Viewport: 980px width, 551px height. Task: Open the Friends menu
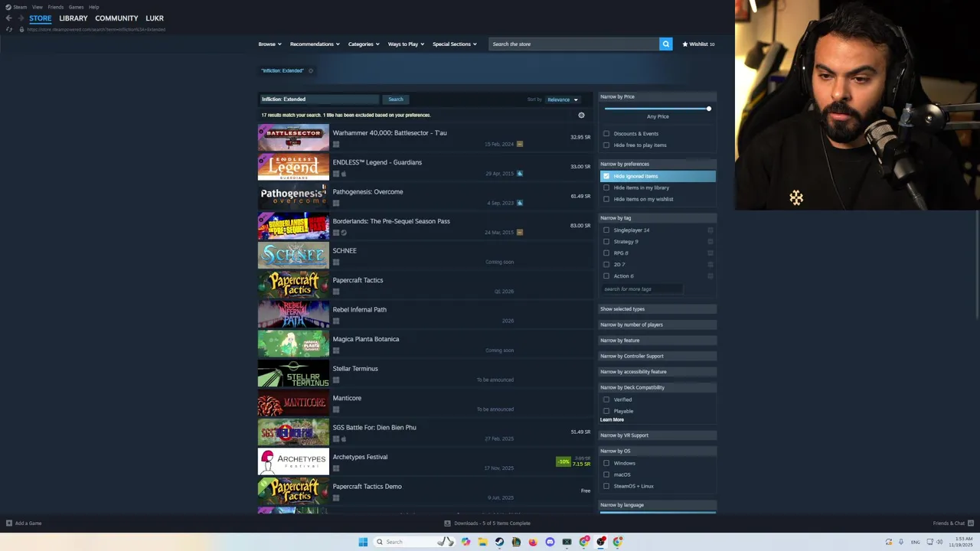pos(56,7)
